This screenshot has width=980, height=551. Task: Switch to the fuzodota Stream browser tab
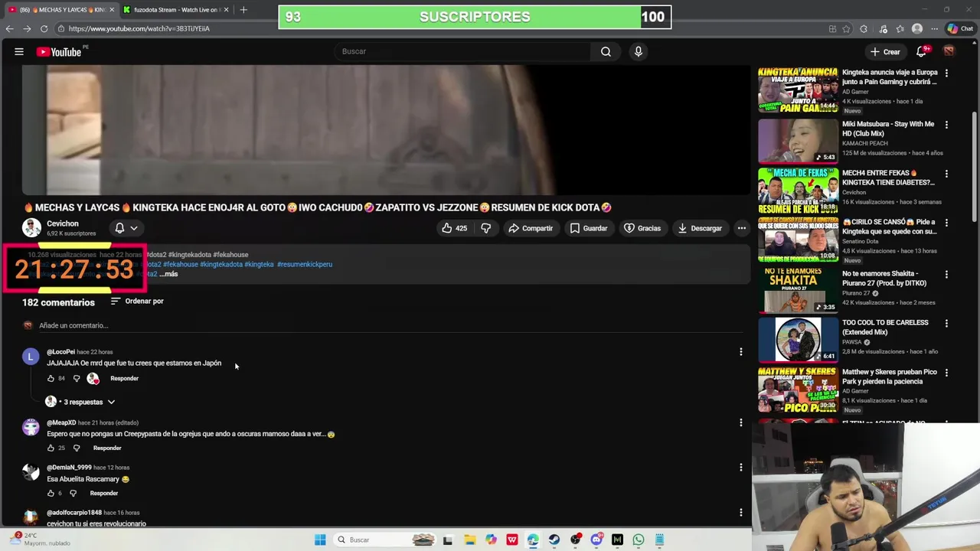coord(176,9)
